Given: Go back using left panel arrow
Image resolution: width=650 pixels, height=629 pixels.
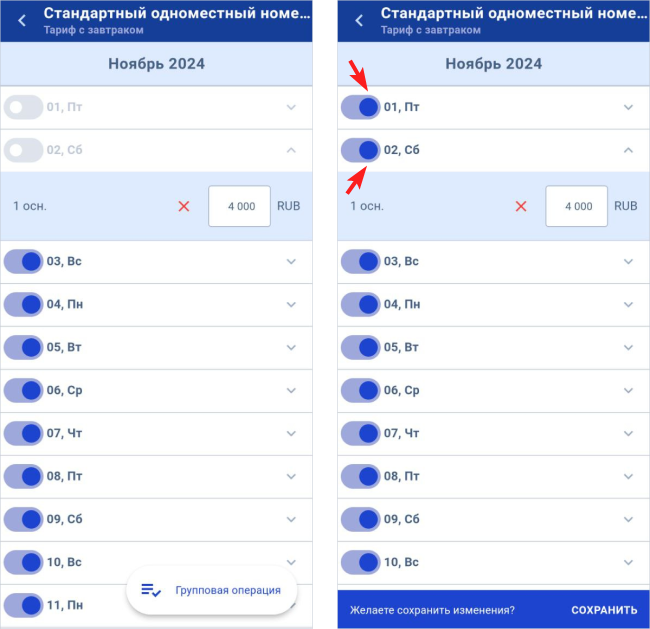Looking at the screenshot, I should [x=22, y=20].
